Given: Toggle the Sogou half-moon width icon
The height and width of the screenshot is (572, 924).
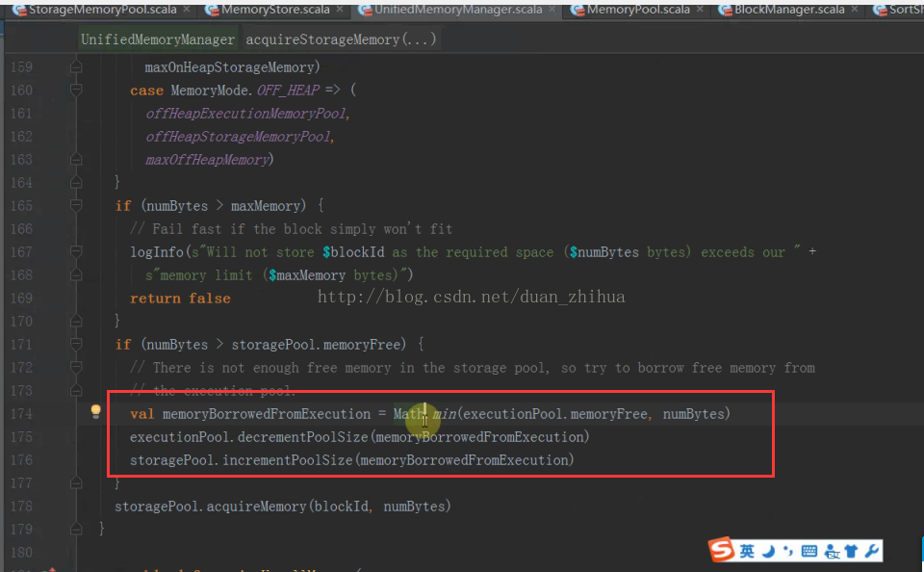Looking at the screenshot, I should (768, 552).
